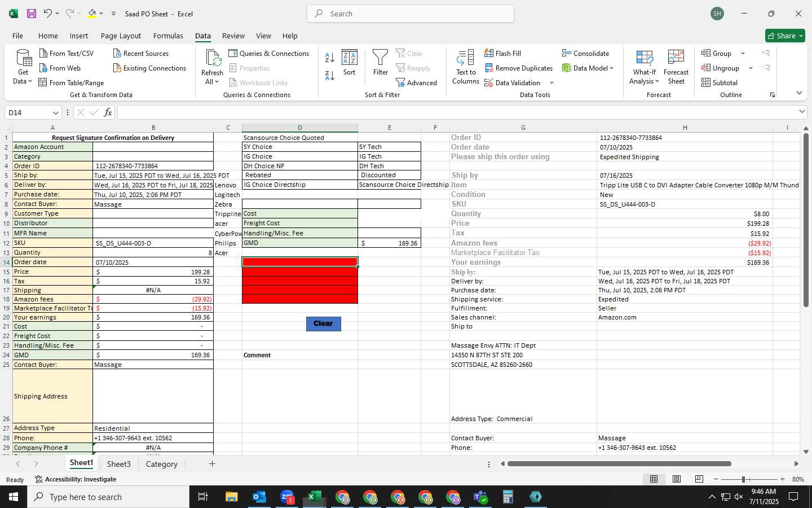Switch to Sheet3 worksheet tab
812x508 pixels.
(x=119, y=464)
